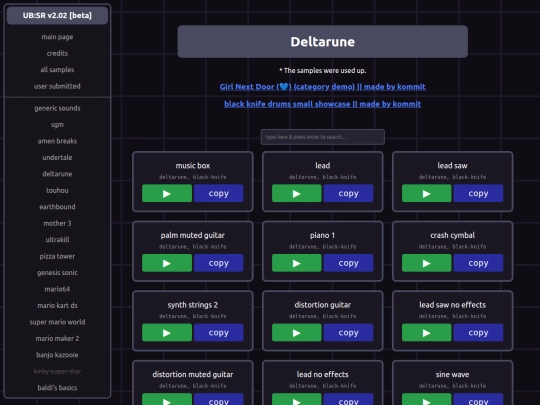Select banjo kazooie category
Viewport: 540px width, 405px height.
pos(57,355)
